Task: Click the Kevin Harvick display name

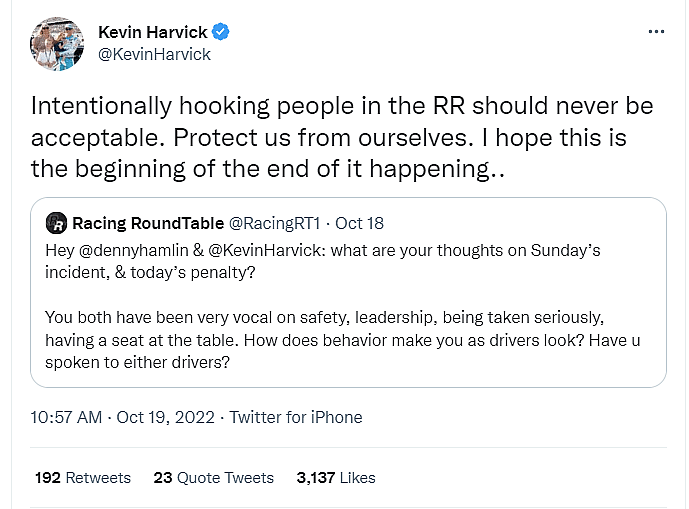Action: pyautogui.click(x=153, y=32)
